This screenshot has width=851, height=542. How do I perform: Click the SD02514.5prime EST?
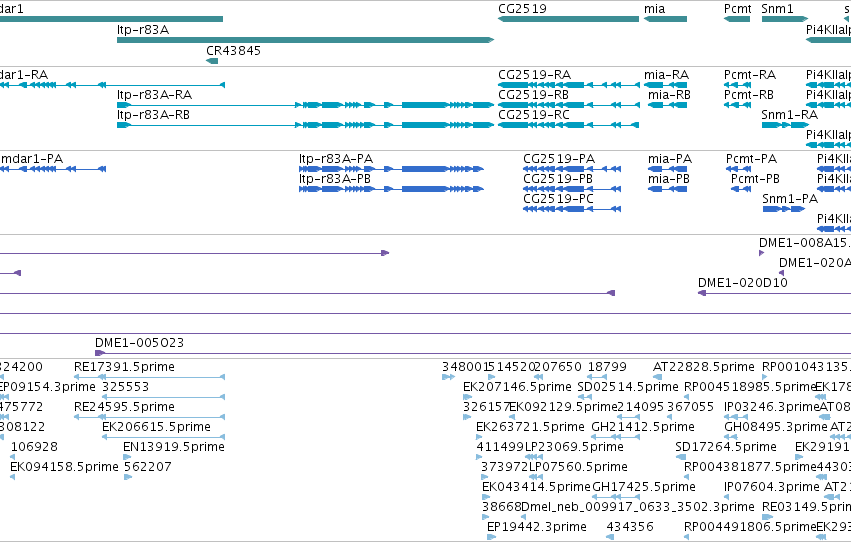coord(585,397)
